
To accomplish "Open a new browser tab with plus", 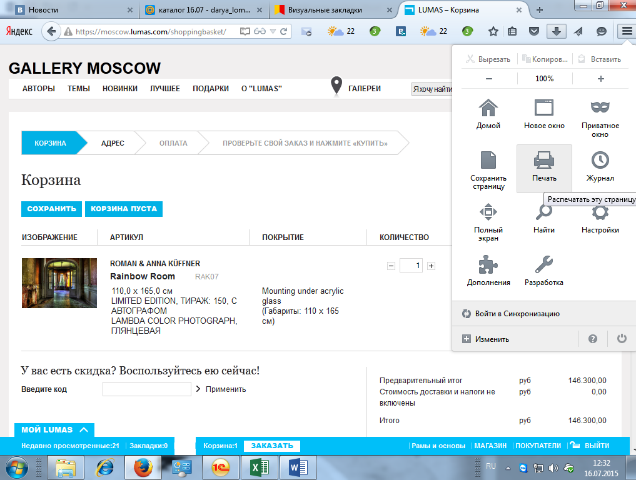I will 539,10.
